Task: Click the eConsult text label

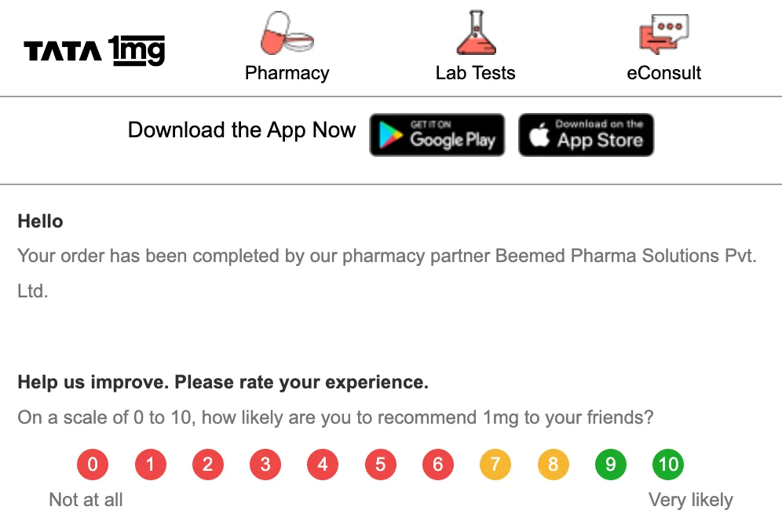Action: pyautogui.click(x=663, y=72)
